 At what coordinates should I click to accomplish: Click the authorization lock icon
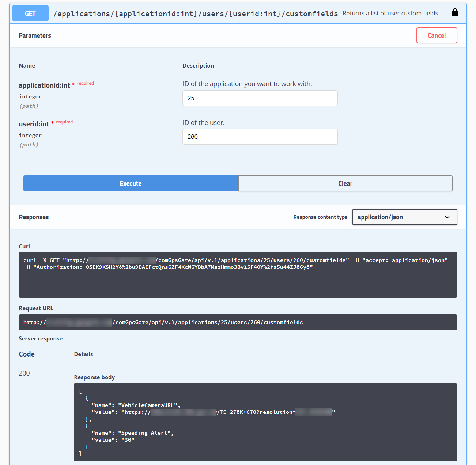click(x=454, y=13)
